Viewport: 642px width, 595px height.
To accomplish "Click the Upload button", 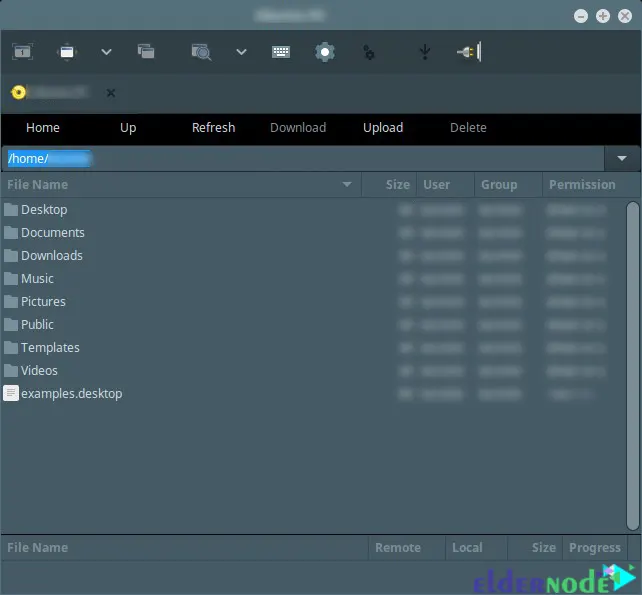I will 383,127.
